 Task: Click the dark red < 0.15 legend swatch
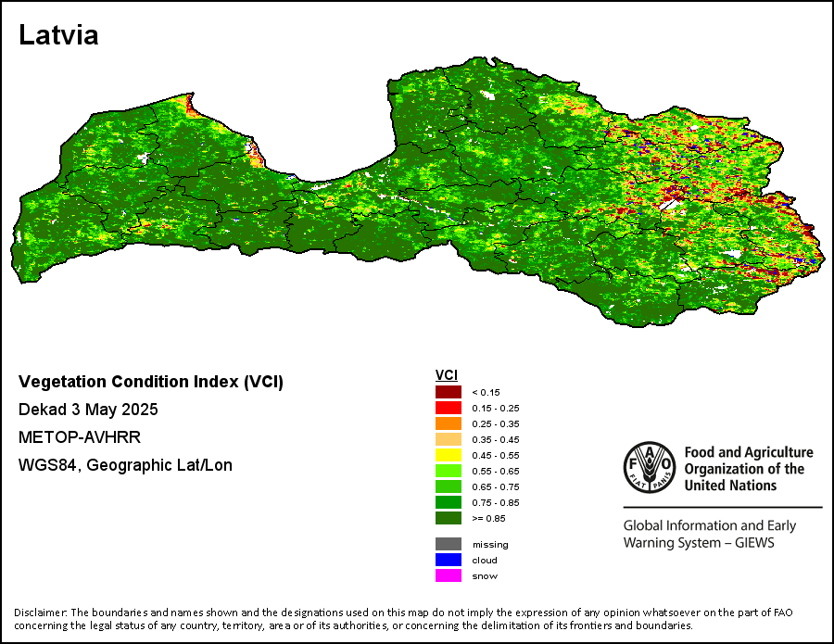pos(449,392)
